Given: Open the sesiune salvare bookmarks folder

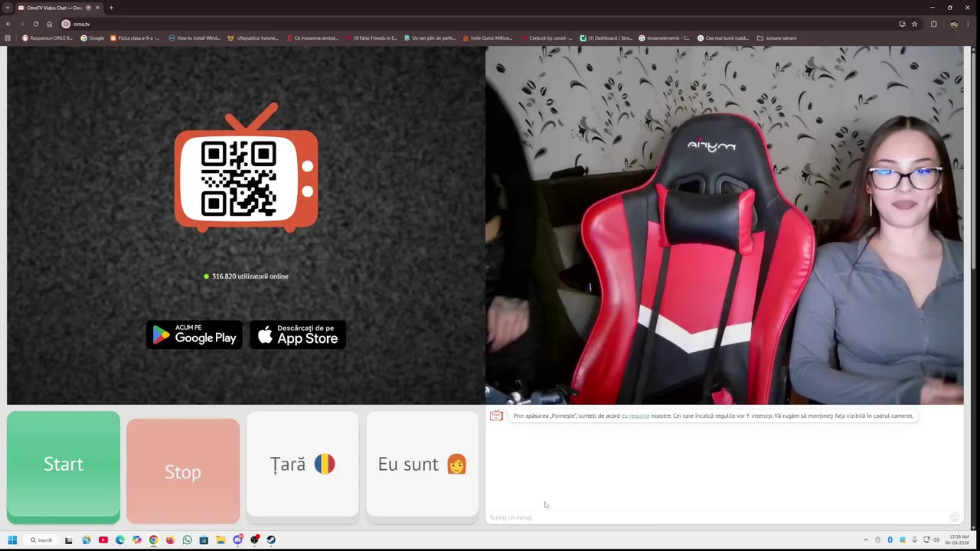Looking at the screenshot, I should (x=776, y=37).
